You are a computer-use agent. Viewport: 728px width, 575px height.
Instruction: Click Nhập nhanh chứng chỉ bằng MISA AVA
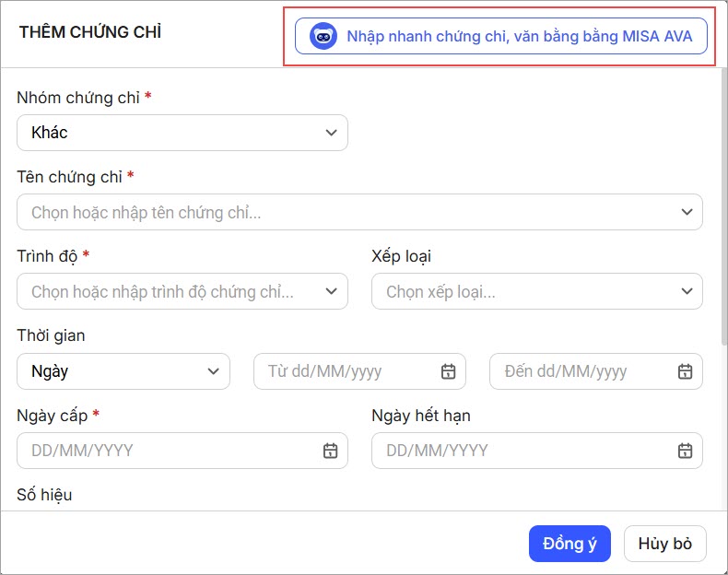tap(501, 36)
